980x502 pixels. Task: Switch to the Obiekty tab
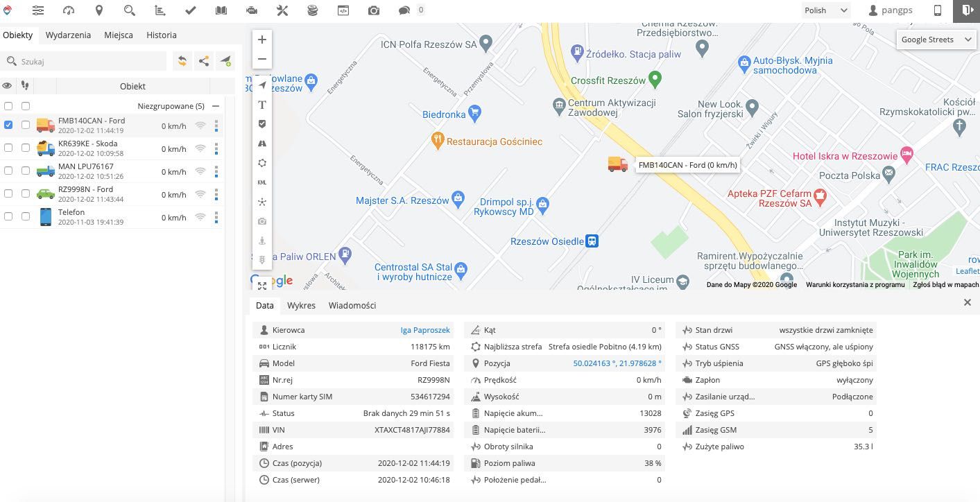18,35
